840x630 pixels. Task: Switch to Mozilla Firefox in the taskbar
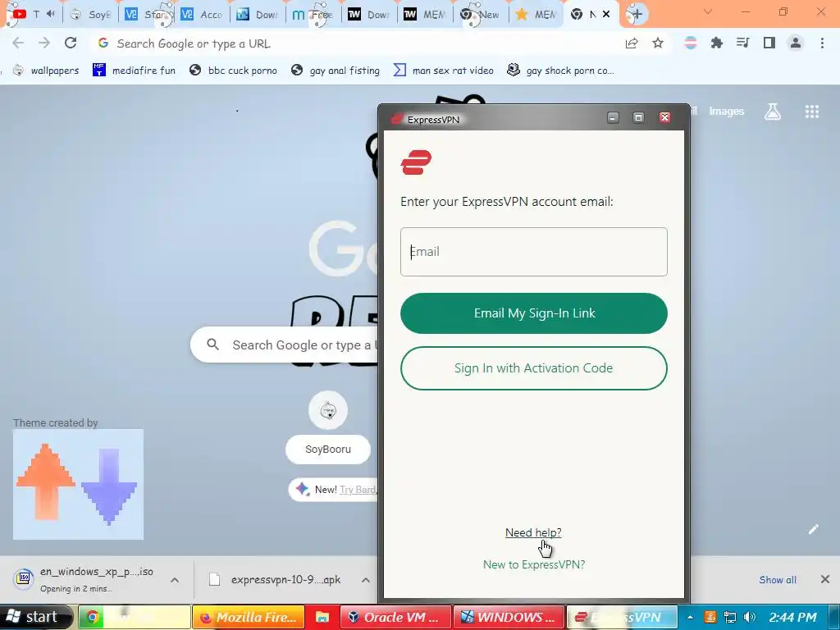click(x=248, y=617)
